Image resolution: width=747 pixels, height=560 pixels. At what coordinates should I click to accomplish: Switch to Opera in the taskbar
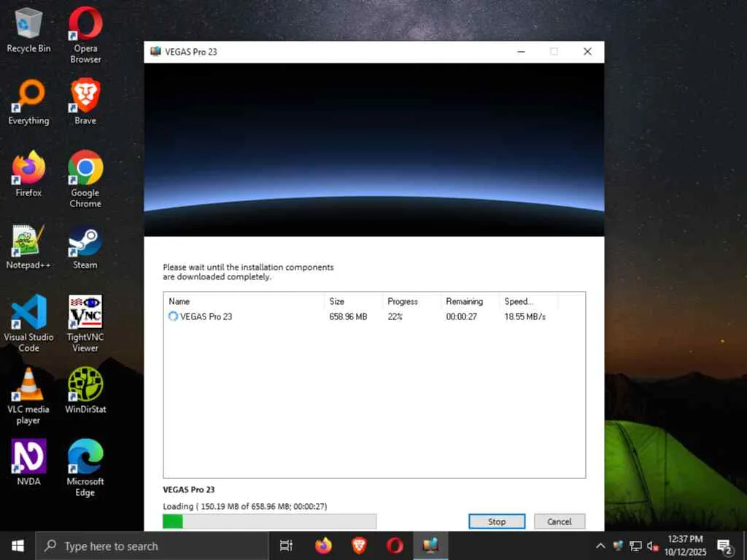[395, 545]
